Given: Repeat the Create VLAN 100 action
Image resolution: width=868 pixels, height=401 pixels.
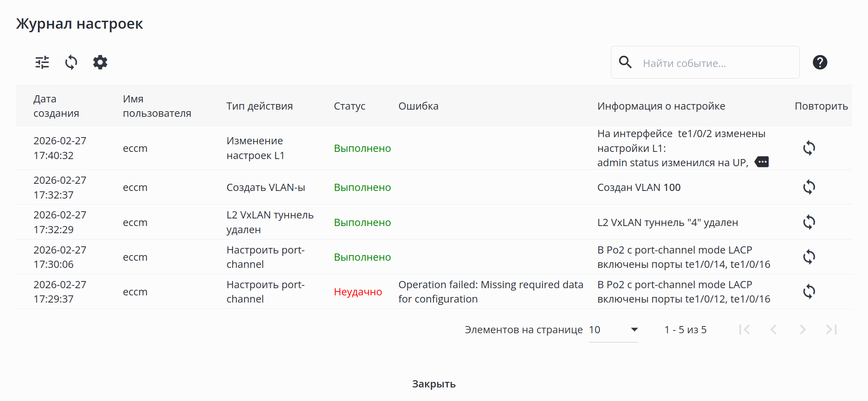Looking at the screenshot, I should pyautogui.click(x=809, y=187).
